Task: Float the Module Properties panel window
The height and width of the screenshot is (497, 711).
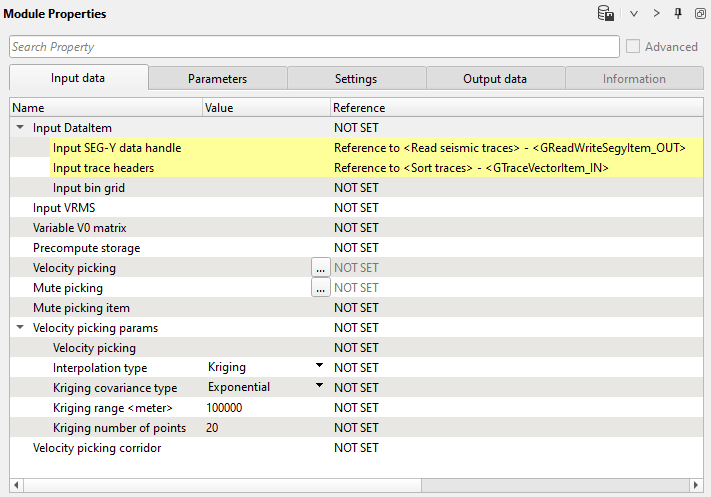Action: [x=700, y=14]
